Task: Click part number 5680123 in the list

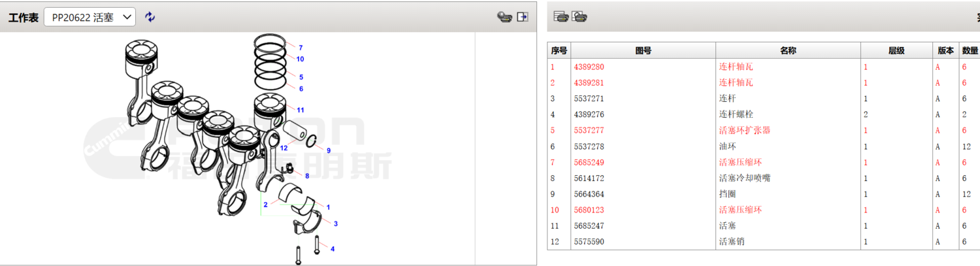Action: pos(589,210)
